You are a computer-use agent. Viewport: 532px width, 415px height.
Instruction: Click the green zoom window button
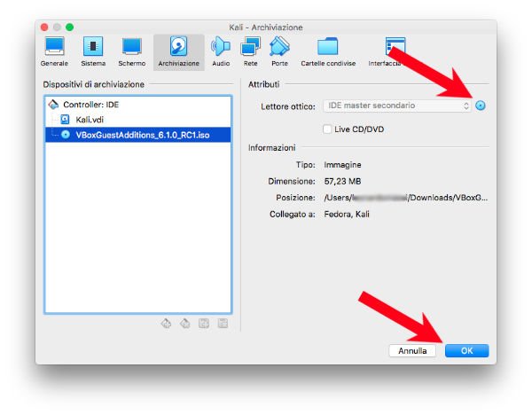69,27
